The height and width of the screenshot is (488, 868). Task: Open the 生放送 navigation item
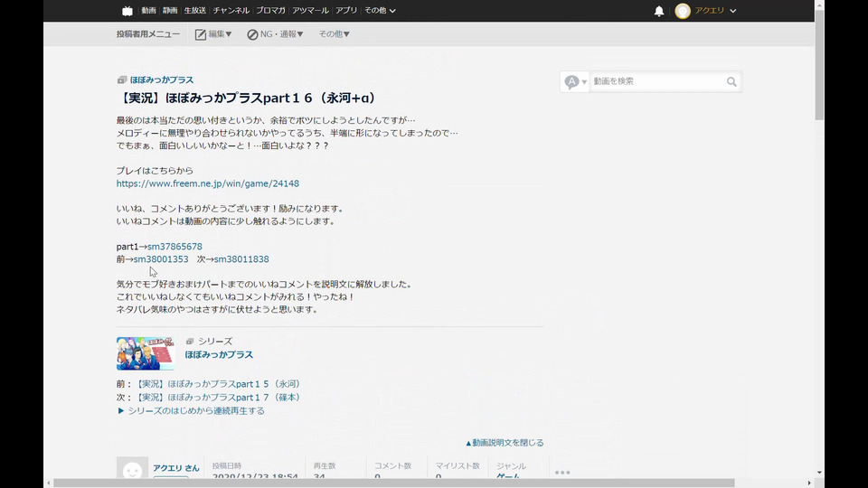pos(193,11)
